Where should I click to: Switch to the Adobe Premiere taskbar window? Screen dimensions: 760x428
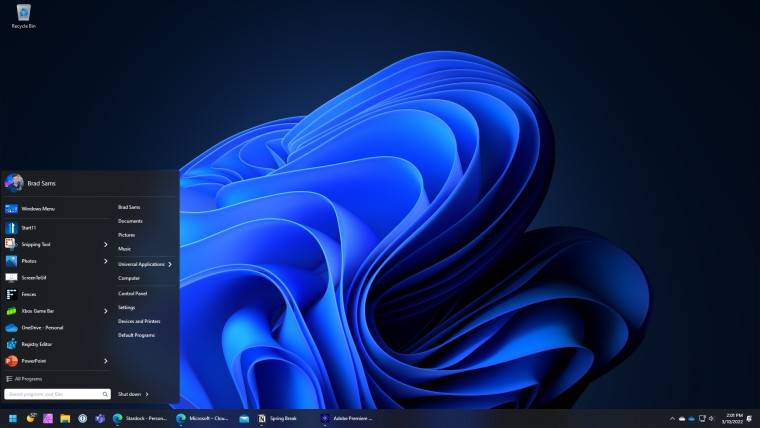tap(348, 418)
